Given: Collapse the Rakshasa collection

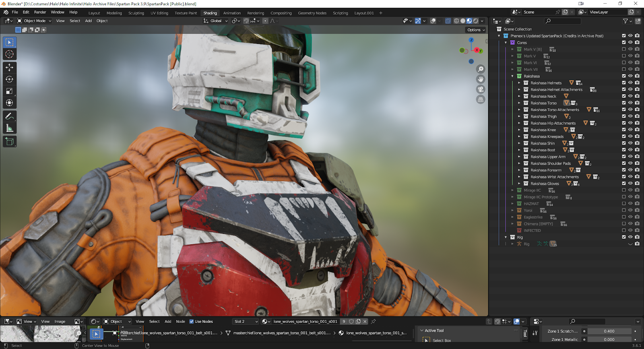Looking at the screenshot, I should [512, 76].
